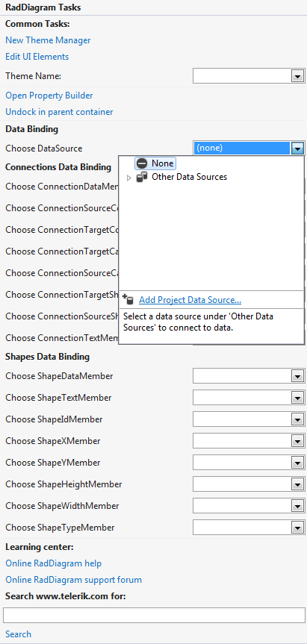Open the ShapeWidthMember dropdown

tap(297, 506)
